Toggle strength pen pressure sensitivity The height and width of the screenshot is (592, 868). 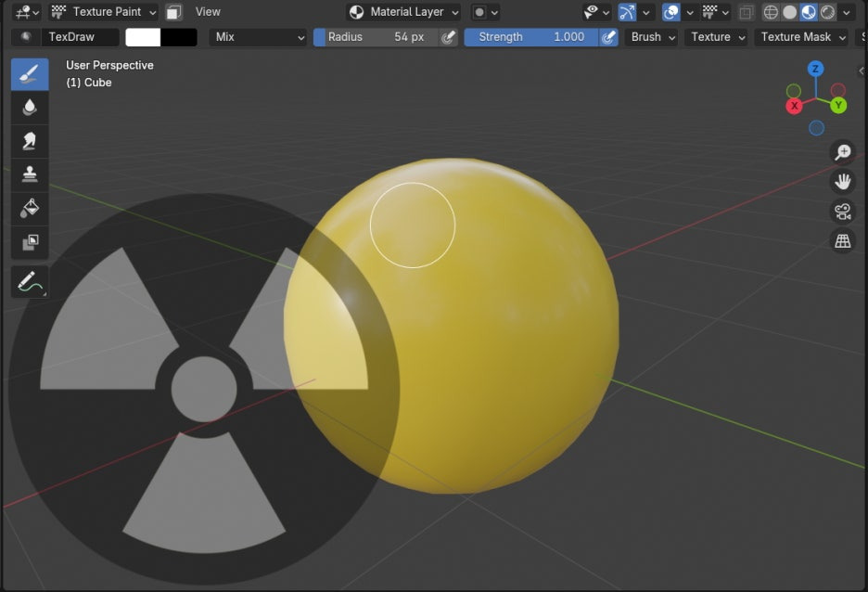pos(609,37)
